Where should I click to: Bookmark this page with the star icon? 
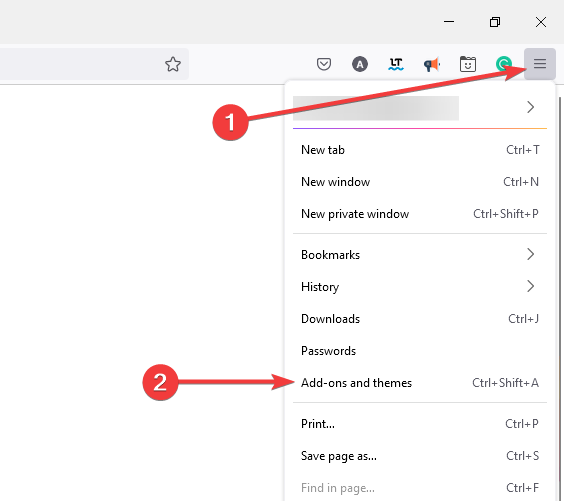click(x=173, y=64)
